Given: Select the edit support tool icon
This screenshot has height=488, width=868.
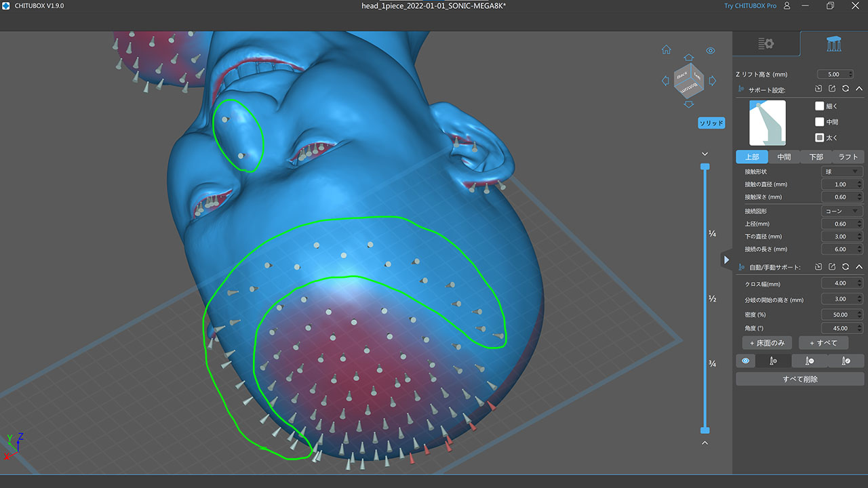Looking at the screenshot, I should [846, 361].
